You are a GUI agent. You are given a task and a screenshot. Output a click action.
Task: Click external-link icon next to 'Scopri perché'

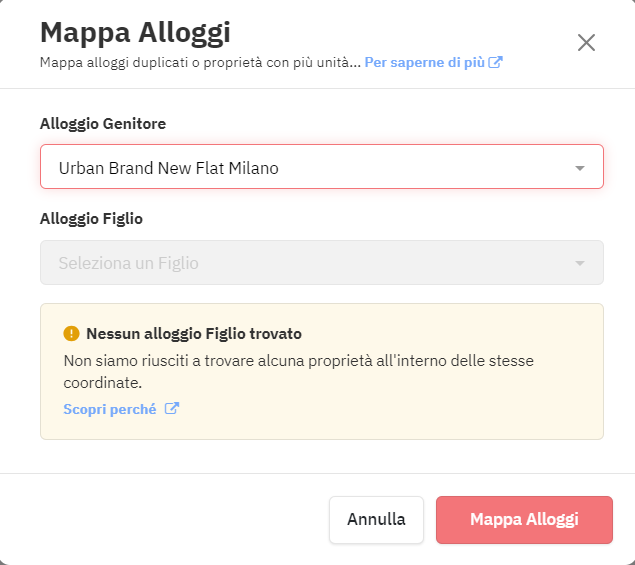172,408
